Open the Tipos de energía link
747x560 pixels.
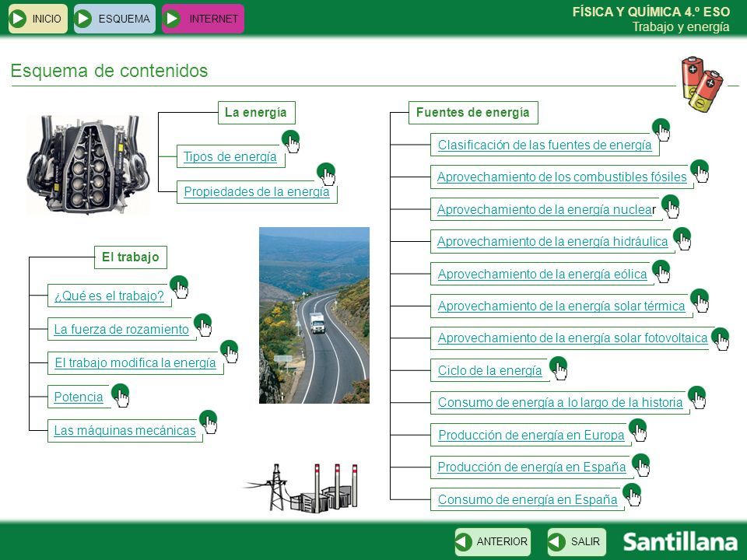pos(230,156)
